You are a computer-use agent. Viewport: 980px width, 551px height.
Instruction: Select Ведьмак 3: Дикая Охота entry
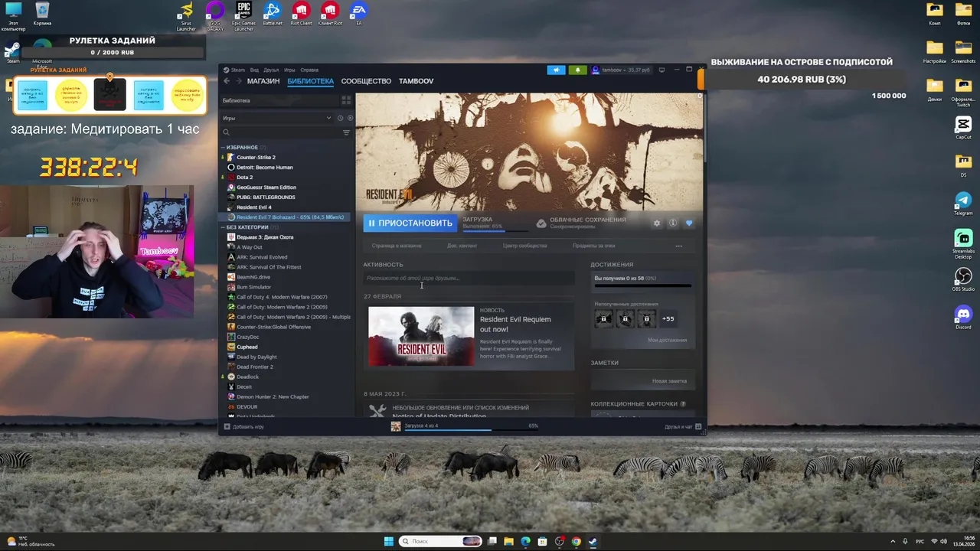pos(265,237)
